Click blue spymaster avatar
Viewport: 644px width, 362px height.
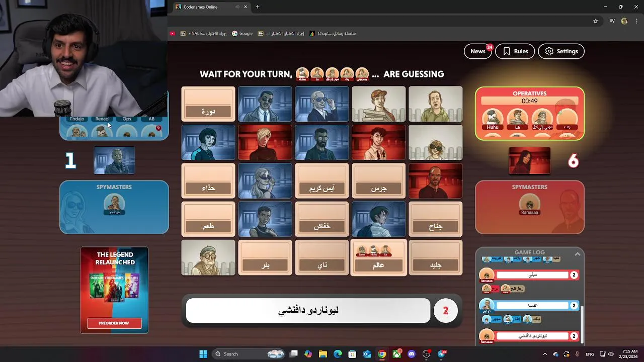click(x=114, y=203)
